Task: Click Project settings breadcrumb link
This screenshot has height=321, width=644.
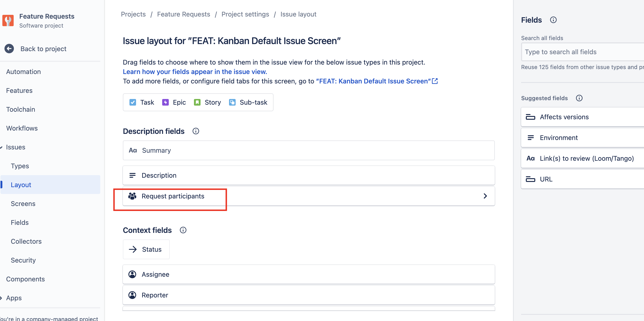Action: pyautogui.click(x=245, y=14)
